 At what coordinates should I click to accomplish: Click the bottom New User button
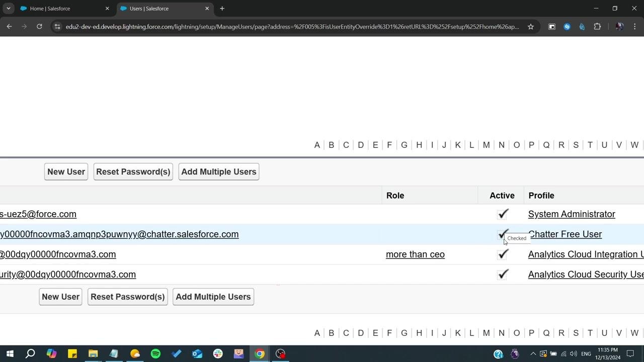click(60, 297)
